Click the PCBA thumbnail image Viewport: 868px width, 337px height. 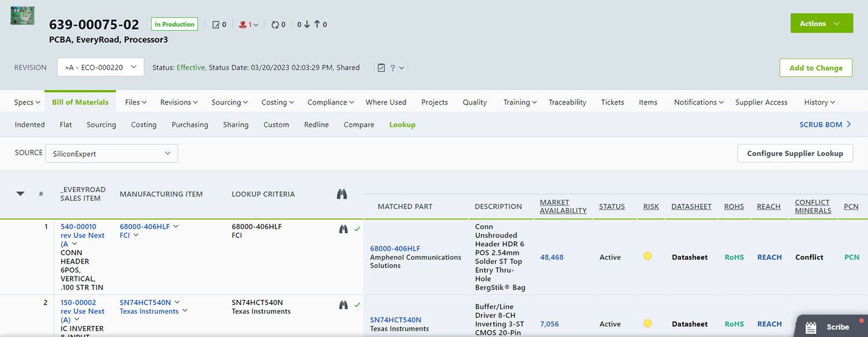[x=23, y=16]
